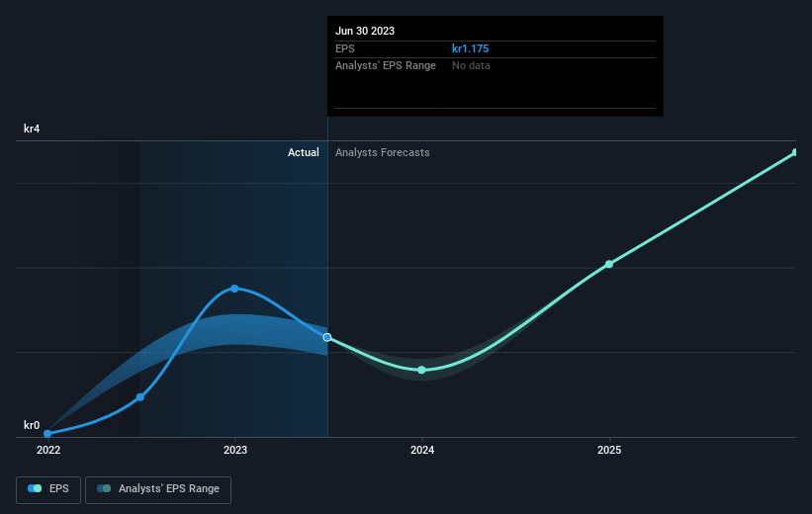Click the 'Analysts' EPS Range' tooltip row label
812x514 pixels.
tap(386, 66)
